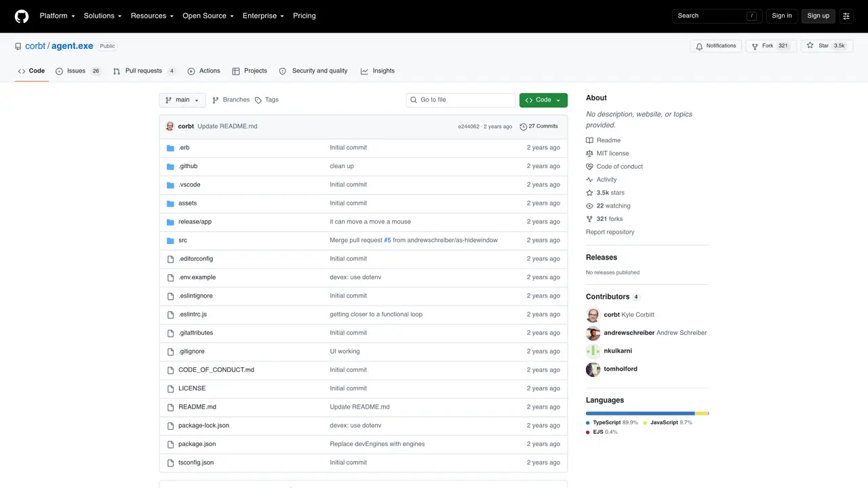The width and height of the screenshot is (868, 488).
Task: Open the agent.exe repository link
Action: [73, 46]
